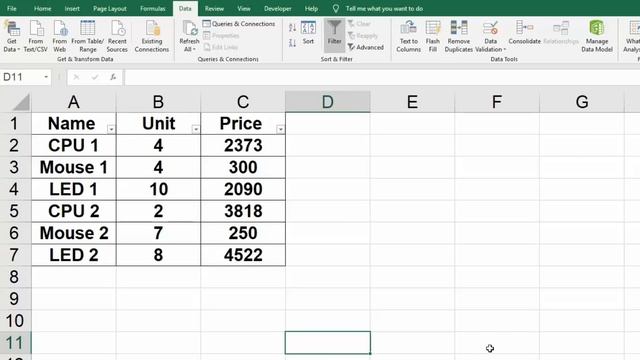This screenshot has height=360, width=640.
Task: Click the Name Box showing D11
Action: tap(21, 77)
